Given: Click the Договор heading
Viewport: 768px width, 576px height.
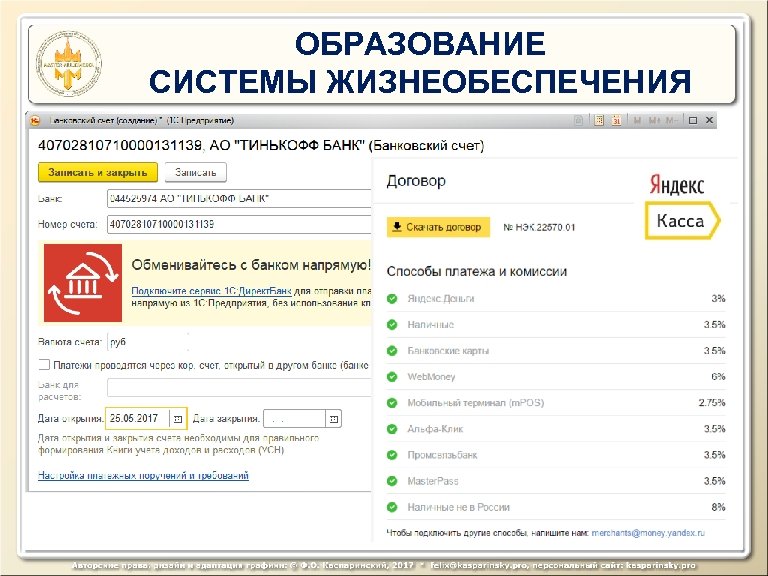Looking at the screenshot, I should 416,181.
